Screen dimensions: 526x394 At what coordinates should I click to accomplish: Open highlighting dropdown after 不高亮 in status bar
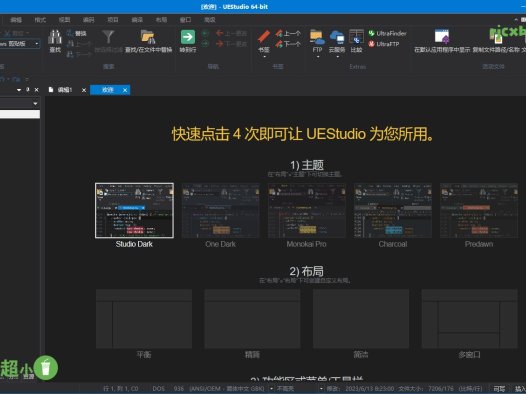[321, 389]
